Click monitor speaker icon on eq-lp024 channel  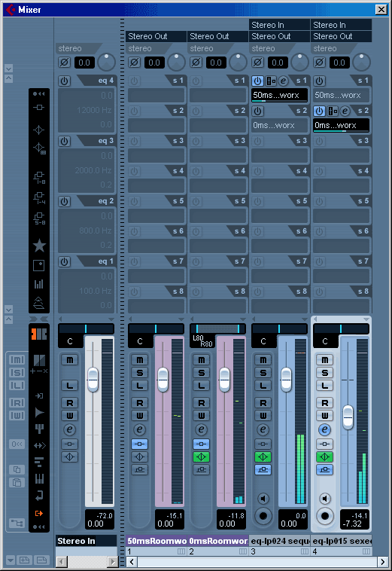pos(263,498)
